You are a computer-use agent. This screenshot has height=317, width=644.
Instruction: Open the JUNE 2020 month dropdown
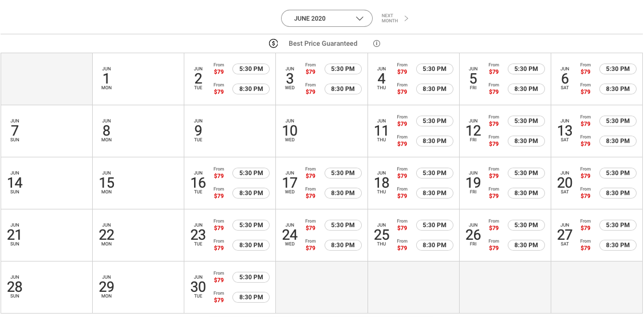(326, 18)
